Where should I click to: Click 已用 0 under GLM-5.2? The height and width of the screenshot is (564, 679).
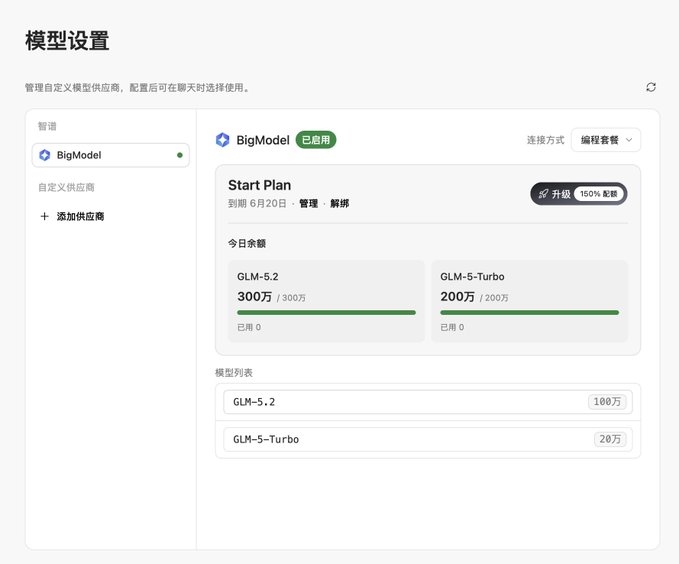(249, 327)
